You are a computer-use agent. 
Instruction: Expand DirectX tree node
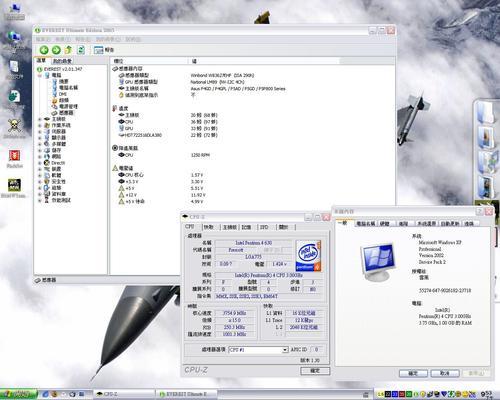pyautogui.click(x=40, y=163)
